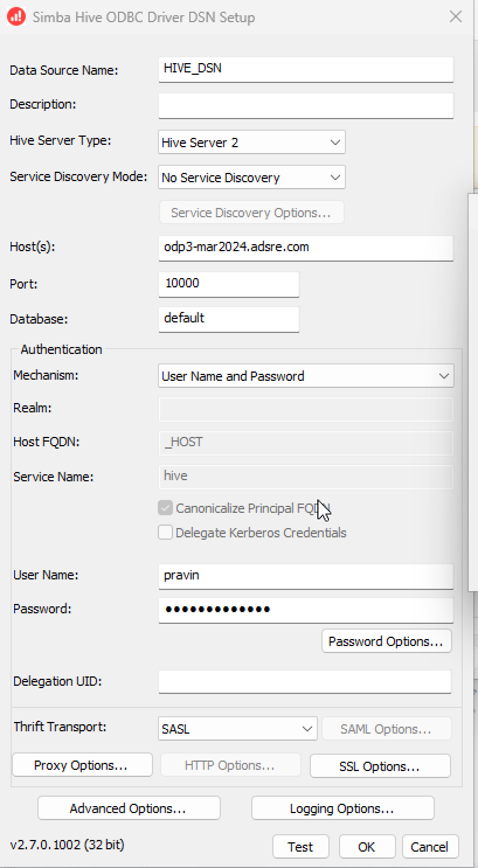Screen dimensions: 478x868
Task: Open Password Options dialog
Action: (386, 641)
